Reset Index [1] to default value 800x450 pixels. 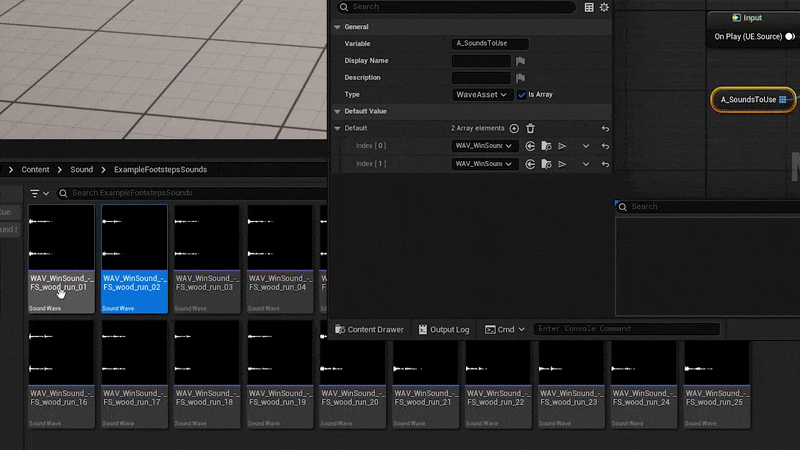[605, 164]
